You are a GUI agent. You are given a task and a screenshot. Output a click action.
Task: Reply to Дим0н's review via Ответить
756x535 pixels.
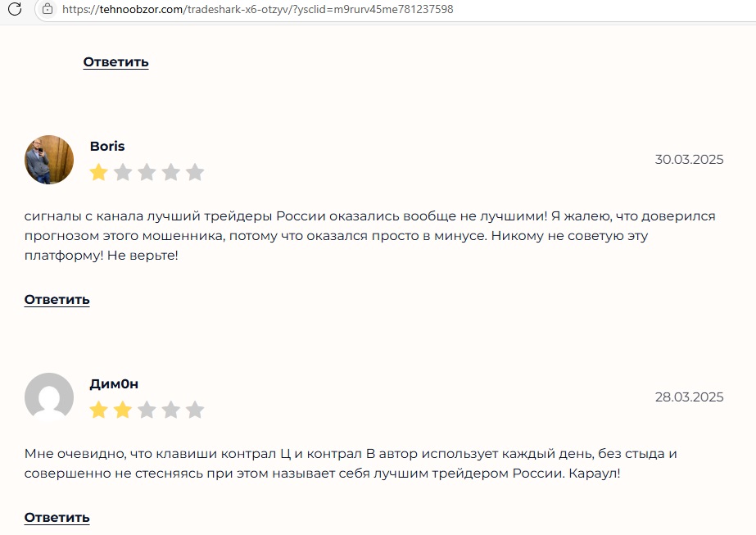point(57,518)
